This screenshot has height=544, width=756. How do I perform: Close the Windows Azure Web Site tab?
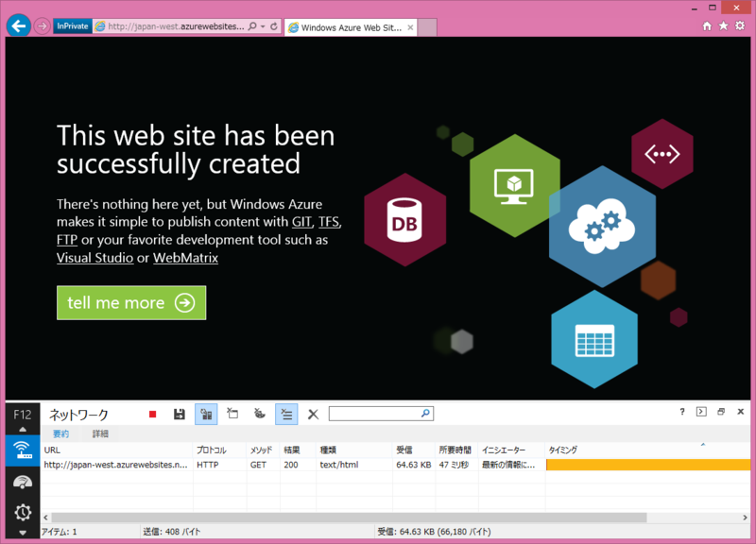tap(410, 27)
